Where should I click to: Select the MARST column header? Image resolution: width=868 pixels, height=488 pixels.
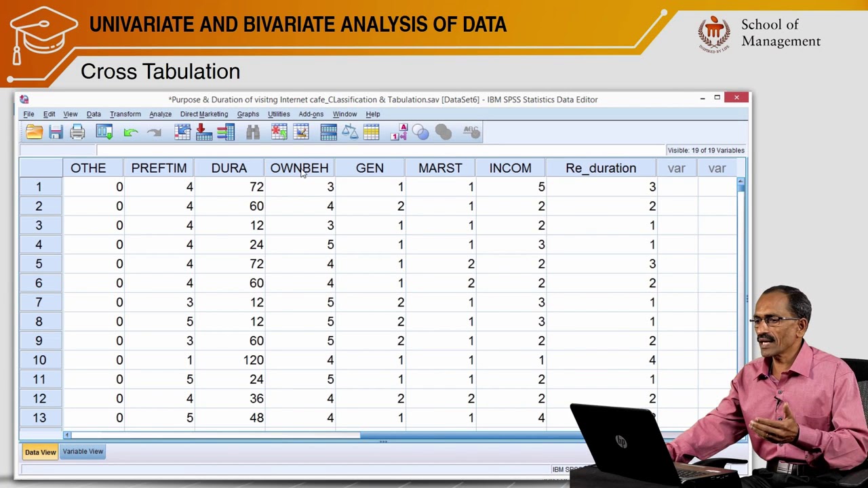440,168
